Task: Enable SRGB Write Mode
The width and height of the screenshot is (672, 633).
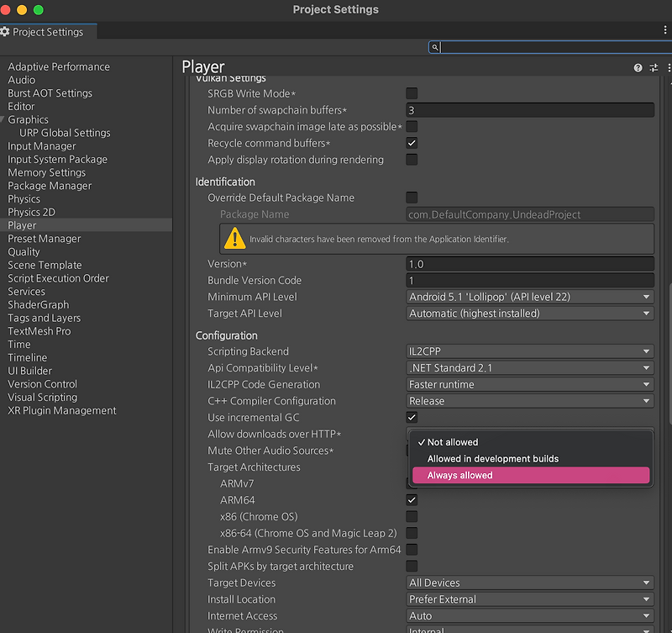Action: tap(411, 94)
